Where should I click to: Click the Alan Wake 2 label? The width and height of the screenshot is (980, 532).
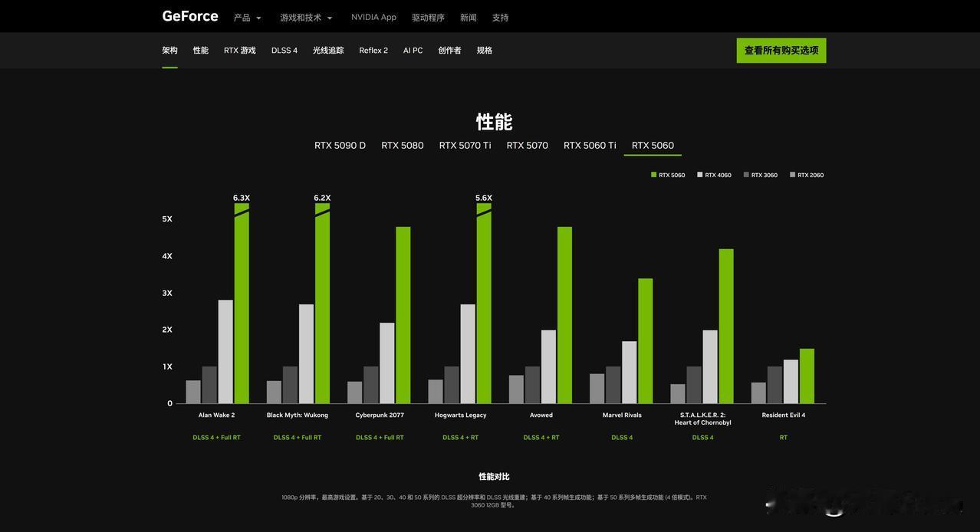pyautogui.click(x=217, y=415)
